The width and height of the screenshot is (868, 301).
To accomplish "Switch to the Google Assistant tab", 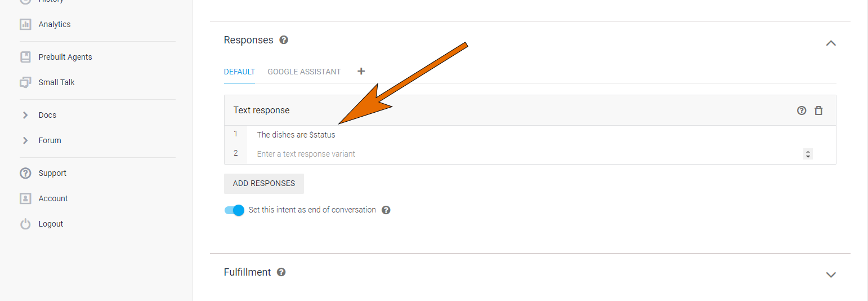I will (304, 72).
